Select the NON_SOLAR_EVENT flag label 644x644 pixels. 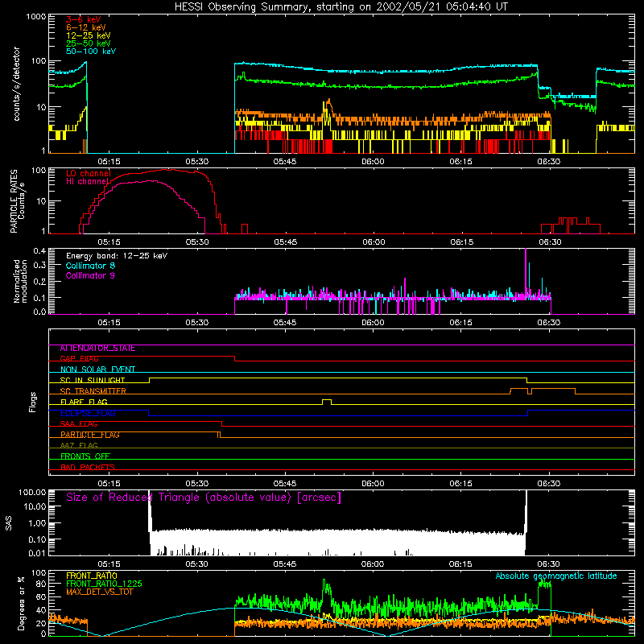point(97,369)
